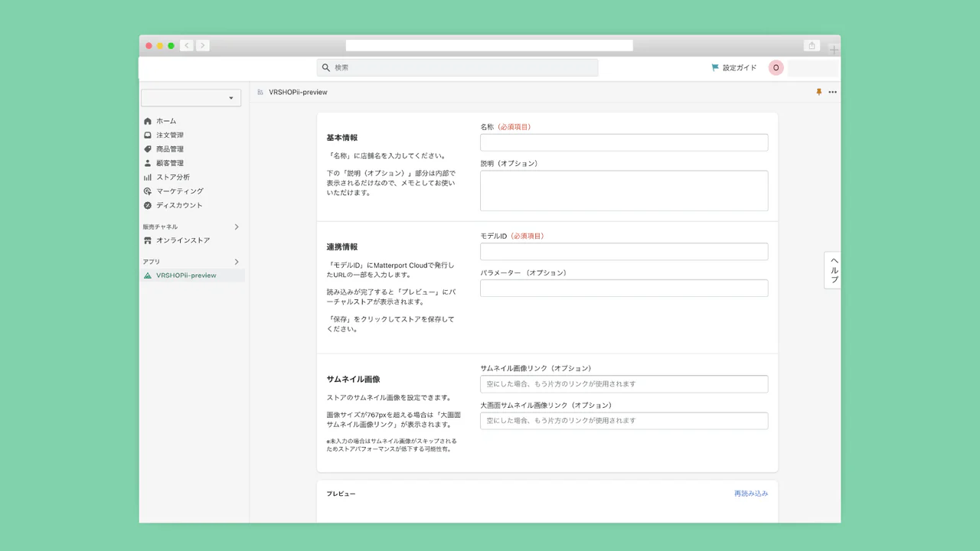Image resolution: width=980 pixels, height=551 pixels.
Task: Focus the 検索 search field
Action: 457,67
